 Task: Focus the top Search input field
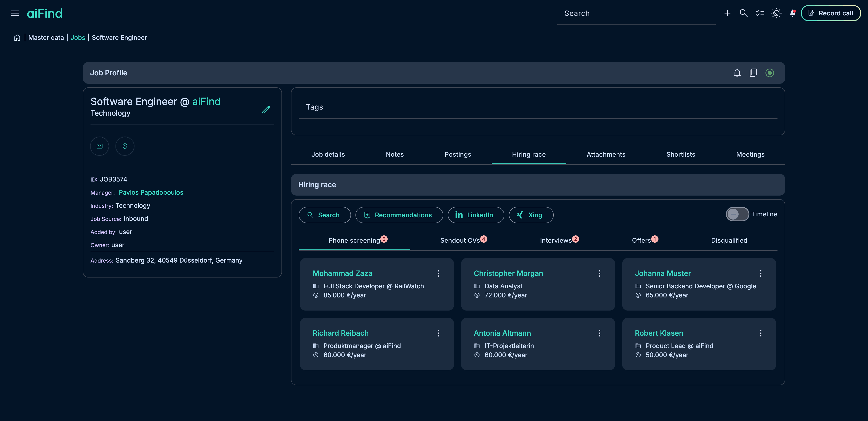pos(636,14)
